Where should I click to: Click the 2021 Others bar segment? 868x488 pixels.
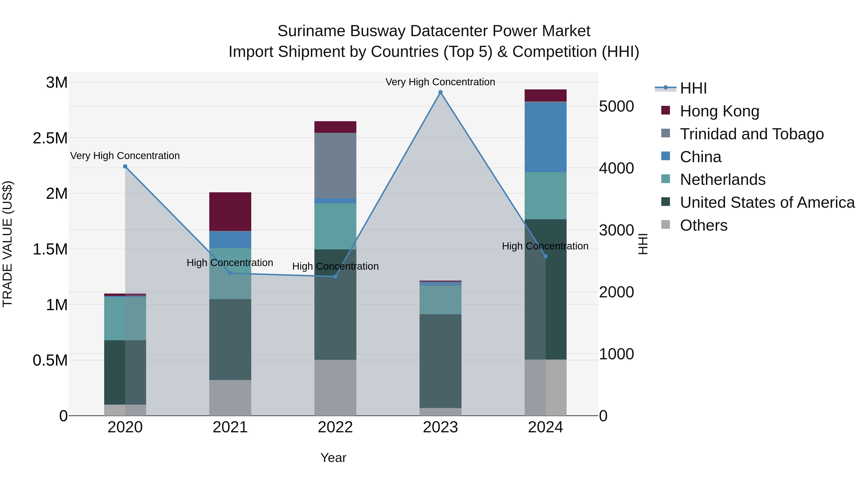tap(230, 398)
